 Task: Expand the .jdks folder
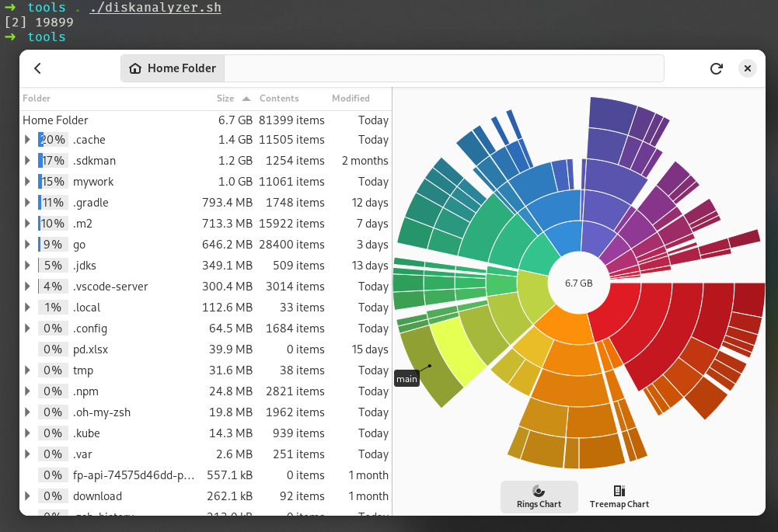click(27, 266)
